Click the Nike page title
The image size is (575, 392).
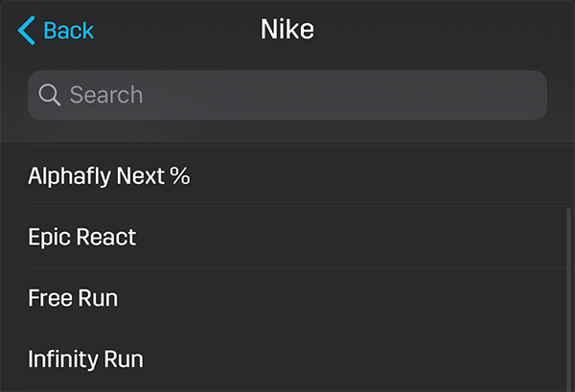[287, 30]
